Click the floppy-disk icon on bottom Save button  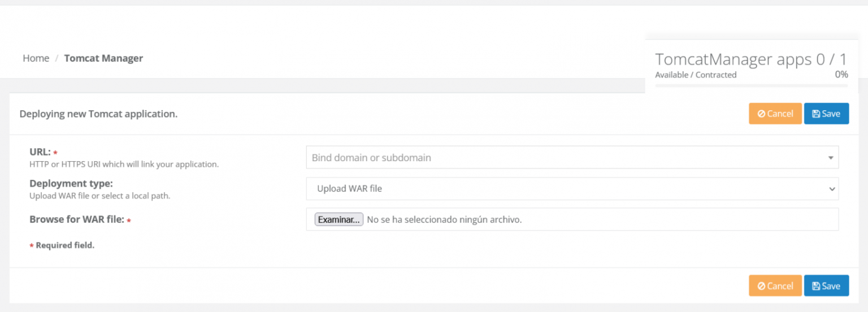pos(816,286)
